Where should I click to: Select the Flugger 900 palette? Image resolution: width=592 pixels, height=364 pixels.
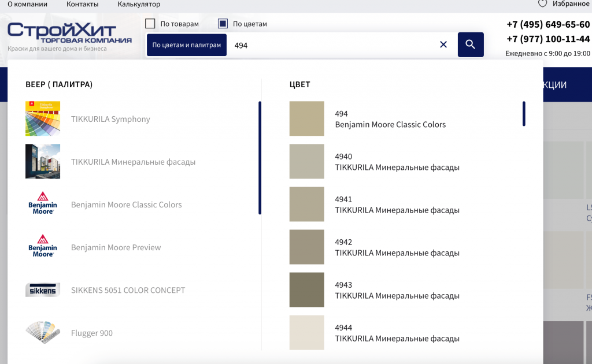92,333
